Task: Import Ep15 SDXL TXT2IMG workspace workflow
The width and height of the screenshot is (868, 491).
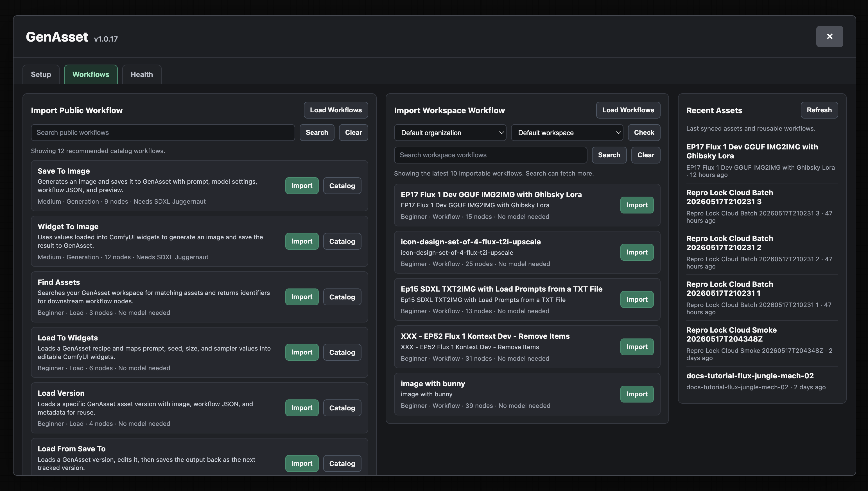Action: click(637, 299)
